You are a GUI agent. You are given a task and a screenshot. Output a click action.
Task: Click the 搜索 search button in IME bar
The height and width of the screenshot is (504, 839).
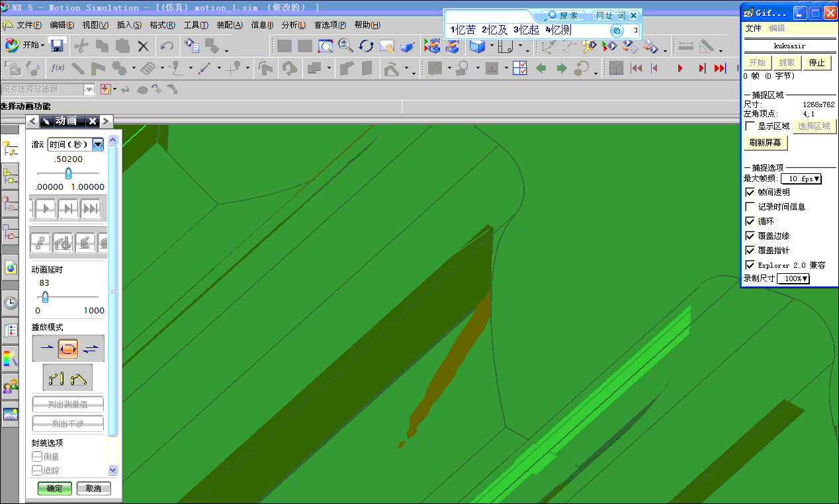[x=563, y=15]
